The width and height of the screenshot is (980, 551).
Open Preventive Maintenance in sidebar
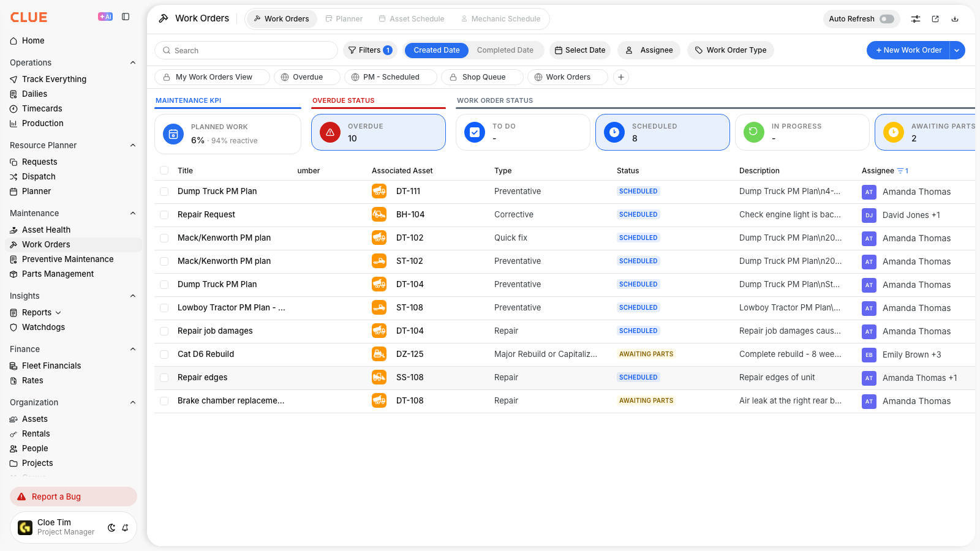click(68, 259)
